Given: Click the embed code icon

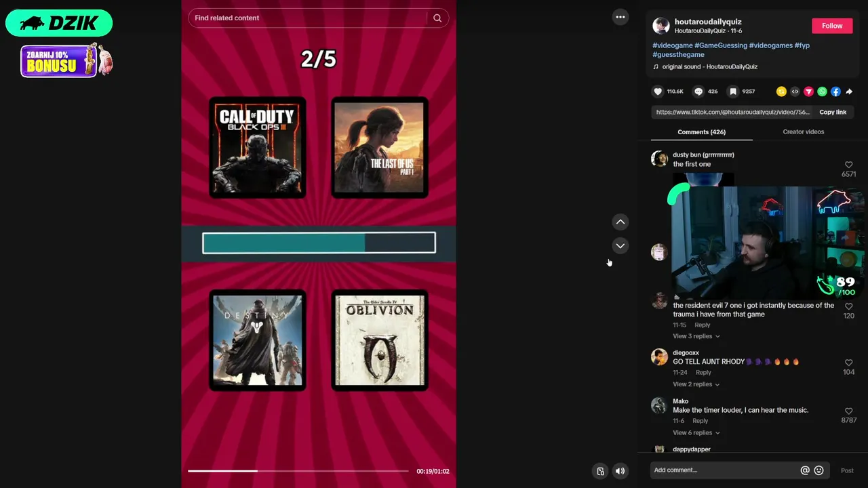Looking at the screenshot, I should (795, 91).
